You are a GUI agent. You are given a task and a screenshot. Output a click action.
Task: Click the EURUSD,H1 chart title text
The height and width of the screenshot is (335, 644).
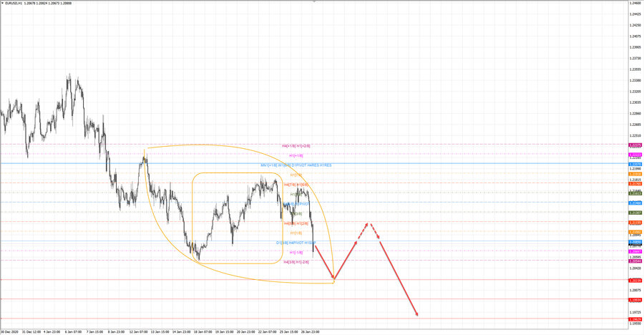(14, 4)
